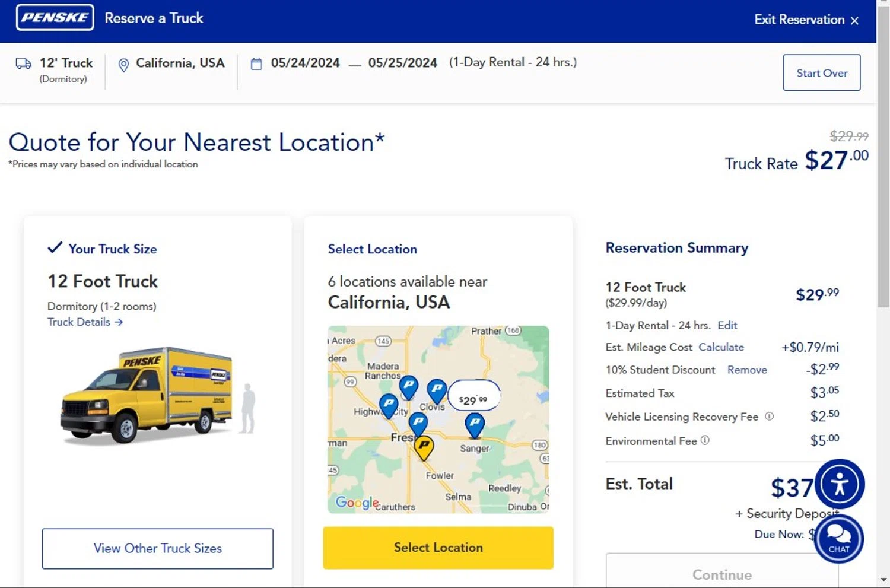Click the blue pin beside Highway City
Viewport: 890px width, 588px height.
(x=389, y=406)
